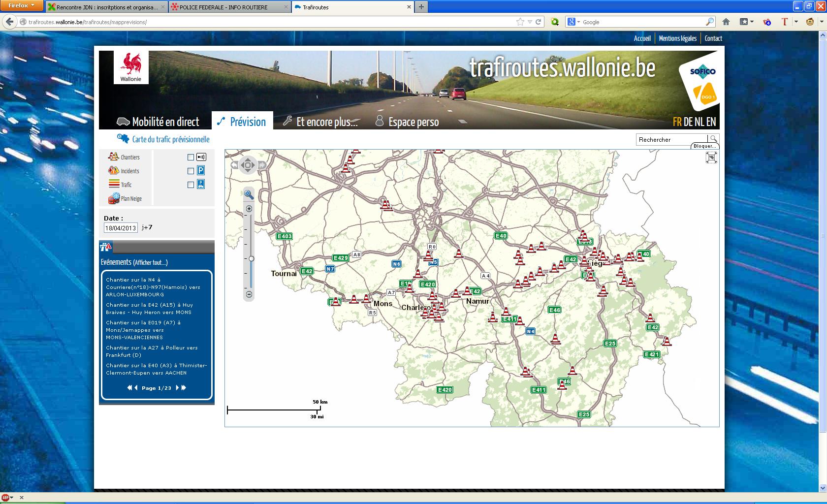Open a new browser tab
Viewport: 827px width, 504px height.
click(421, 7)
